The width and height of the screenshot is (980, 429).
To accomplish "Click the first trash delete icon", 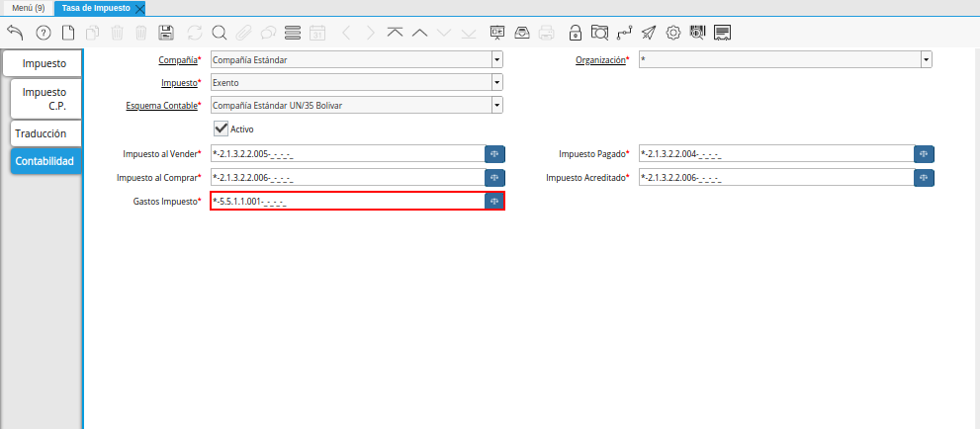I will click(x=118, y=33).
